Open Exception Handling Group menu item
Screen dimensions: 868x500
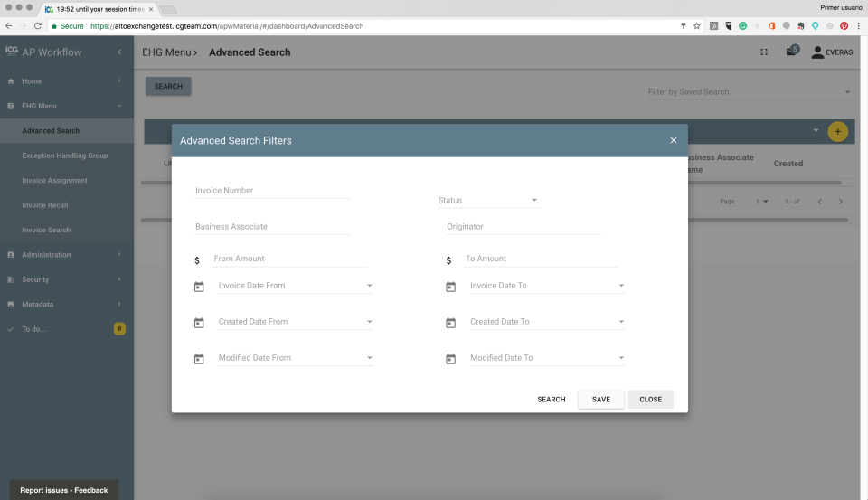(65, 156)
